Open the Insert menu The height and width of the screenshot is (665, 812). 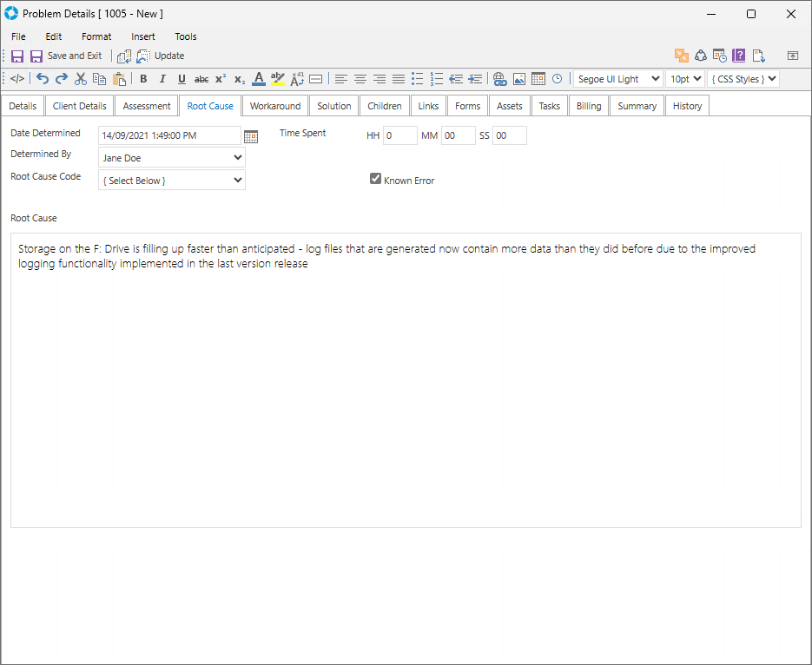pyautogui.click(x=143, y=36)
